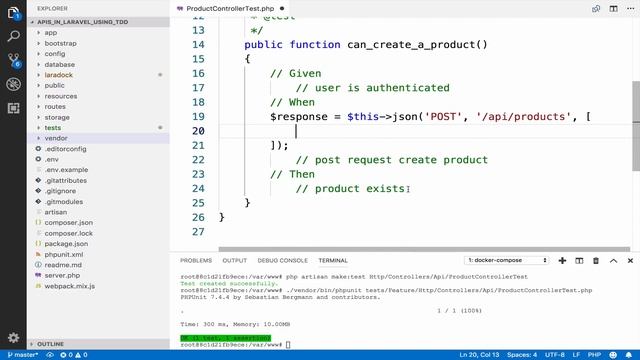Click the editor horizontal scrollbar
Viewport: 640px width, 360px height.
click(x=424, y=249)
